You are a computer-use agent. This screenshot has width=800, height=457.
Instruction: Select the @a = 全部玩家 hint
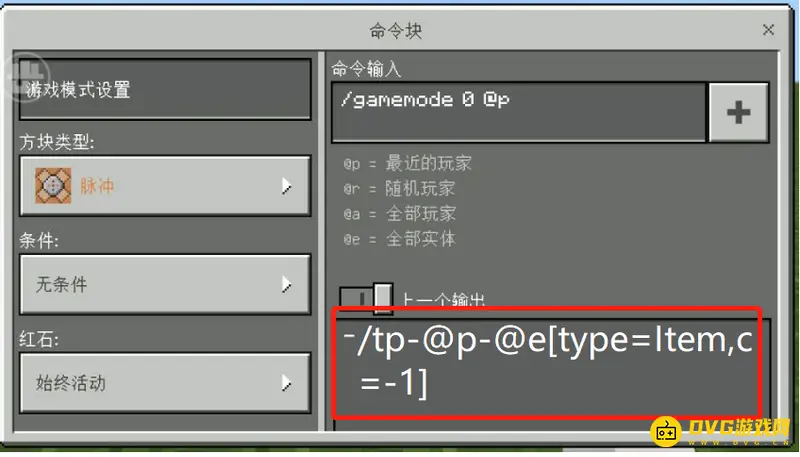[399, 214]
